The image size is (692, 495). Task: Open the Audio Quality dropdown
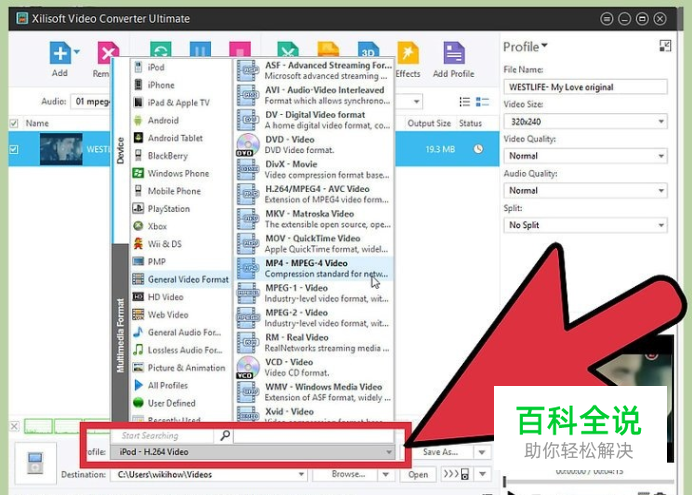click(585, 191)
